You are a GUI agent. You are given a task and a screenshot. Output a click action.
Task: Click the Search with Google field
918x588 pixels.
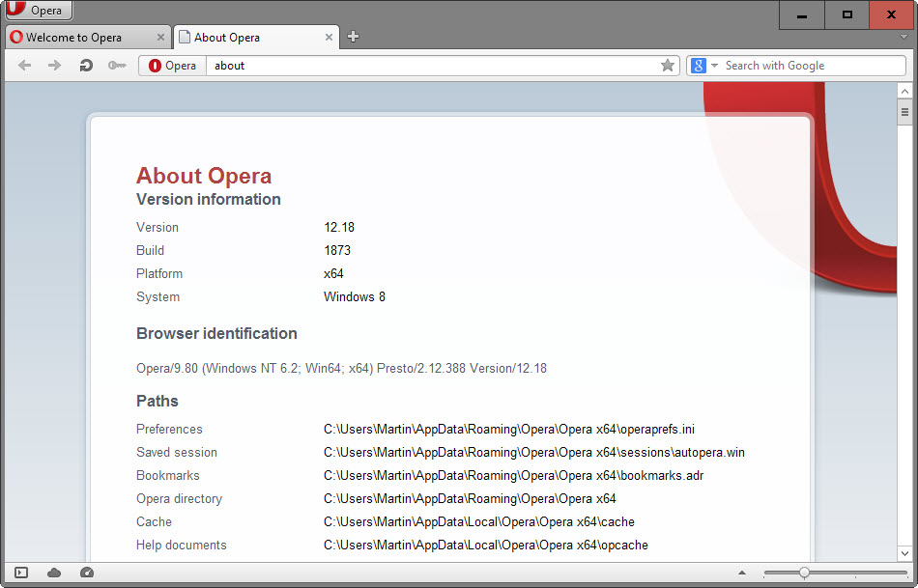point(813,66)
